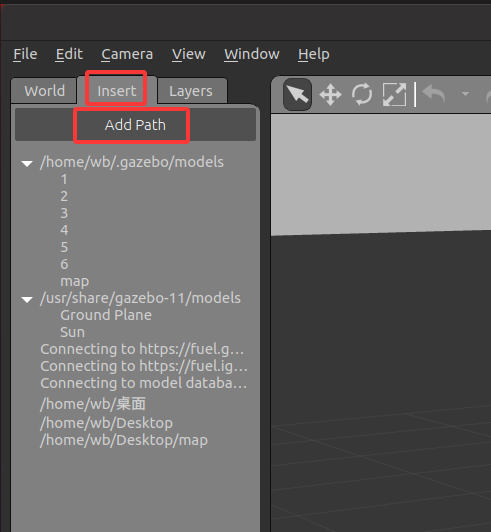This screenshot has width=491, height=532.
Task: Select model named 5
Action: click(x=64, y=247)
